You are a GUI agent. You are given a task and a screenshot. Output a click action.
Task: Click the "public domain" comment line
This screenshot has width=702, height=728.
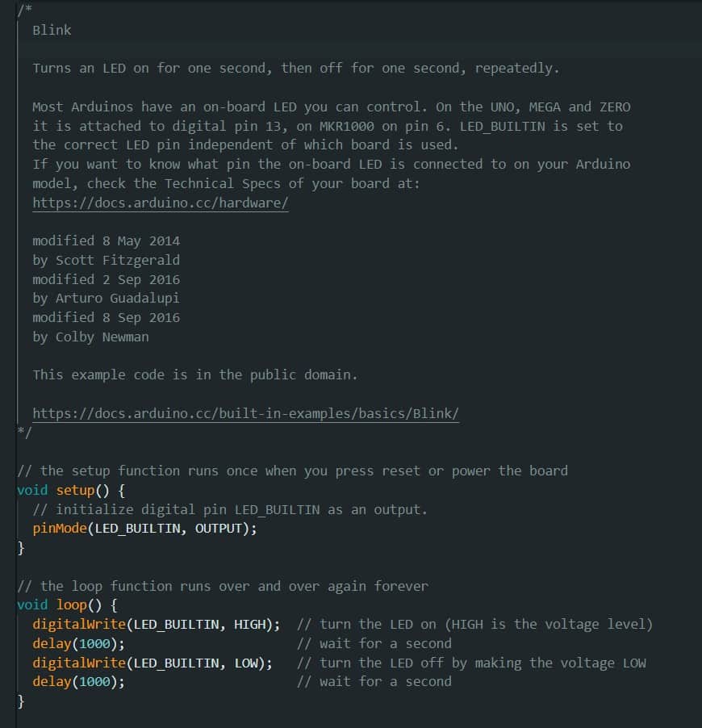(x=194, y=374)
